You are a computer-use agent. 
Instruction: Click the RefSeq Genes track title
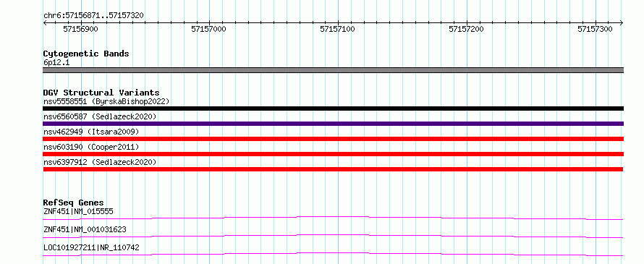(73, 203)
